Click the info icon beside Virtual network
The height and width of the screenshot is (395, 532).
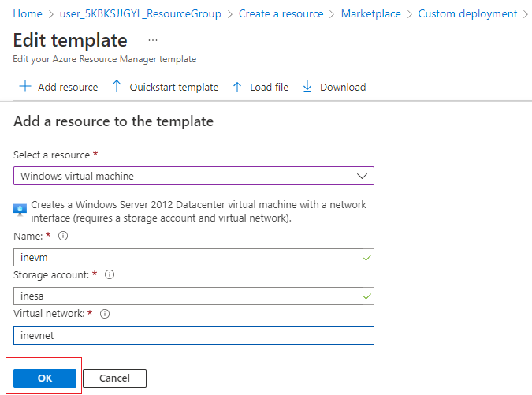[x=105, y=313]
